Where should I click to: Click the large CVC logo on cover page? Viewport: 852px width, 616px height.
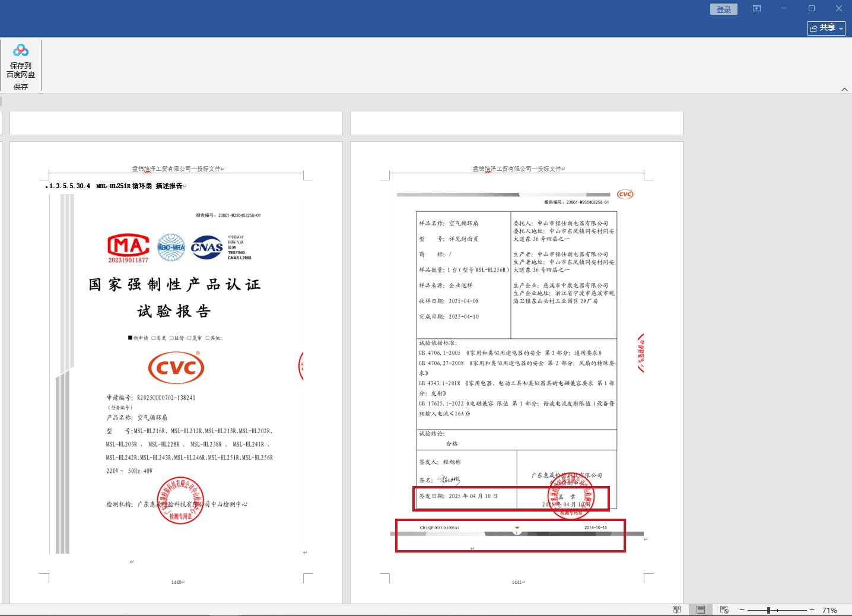tap(176, 368)
